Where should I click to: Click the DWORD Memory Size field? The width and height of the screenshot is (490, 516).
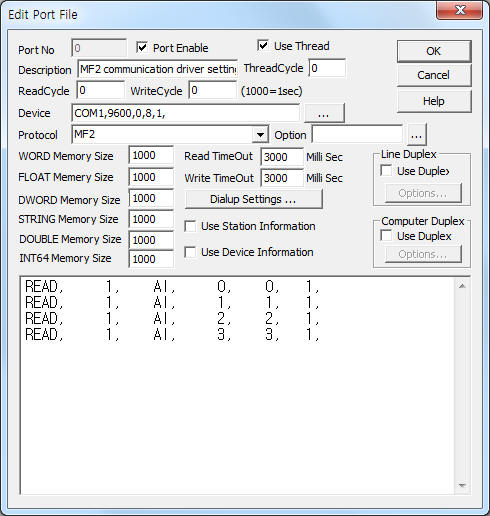151,198
